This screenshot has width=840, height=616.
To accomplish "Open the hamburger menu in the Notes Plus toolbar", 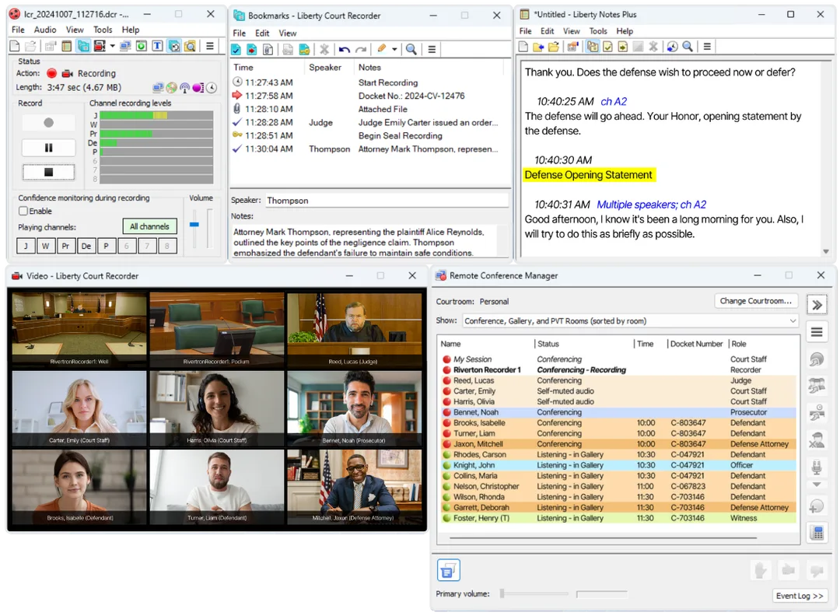I will pyautogui.click(x=707, y=47).
